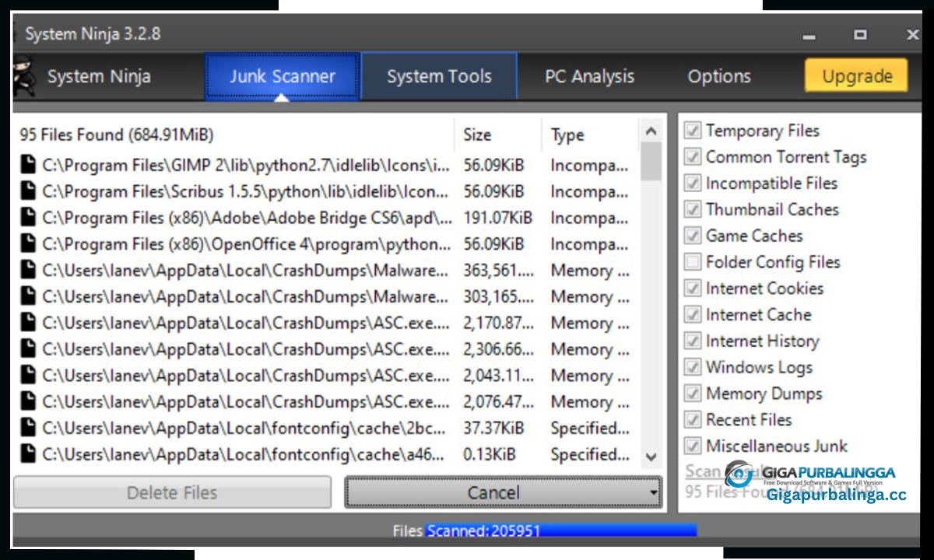Click the 0.13KiB size value
Viewport: 934px width, 560px height.
(490, 454)
